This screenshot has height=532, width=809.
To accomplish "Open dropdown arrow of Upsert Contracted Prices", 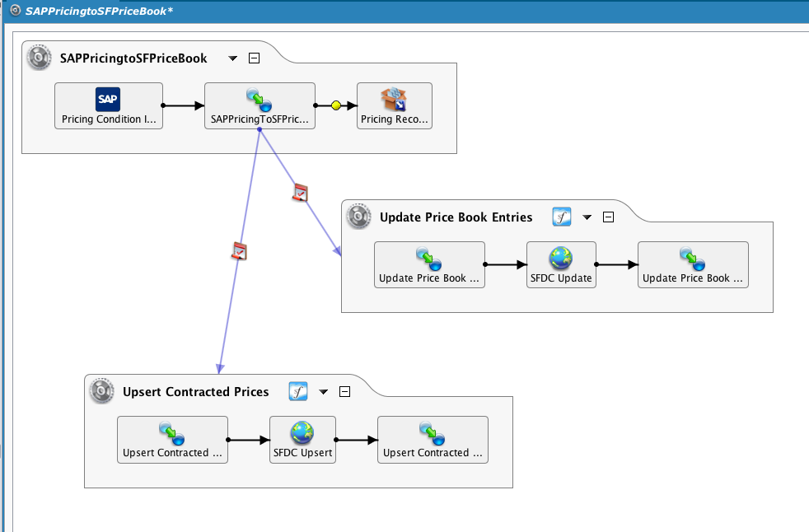I will pos(324,392).
